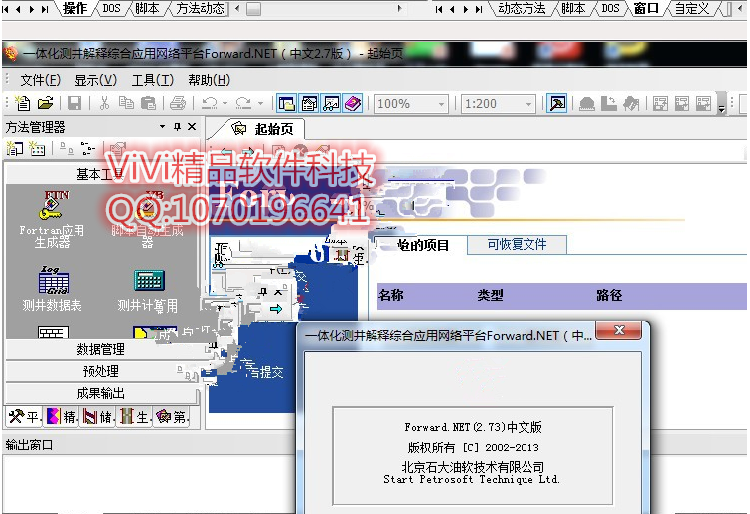This screenshot has height=514, width=750.
Task: Click the Redo arrow icon
Action: click(243, 103)
